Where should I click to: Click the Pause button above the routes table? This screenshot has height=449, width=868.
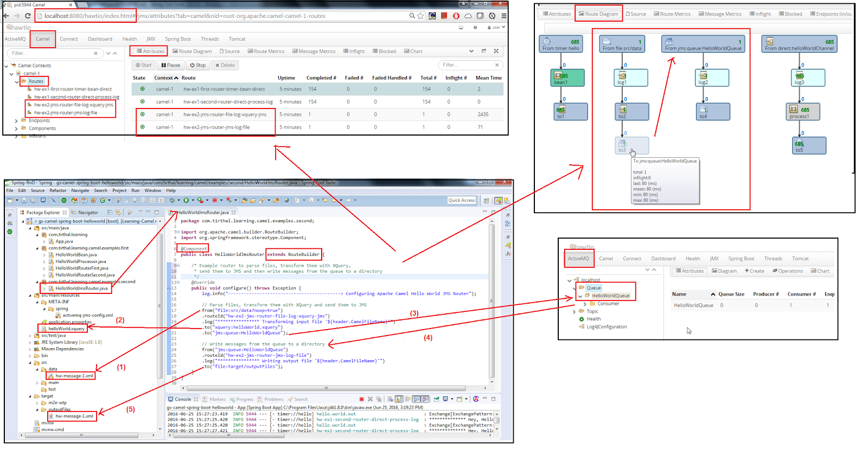tap(170, 65)
